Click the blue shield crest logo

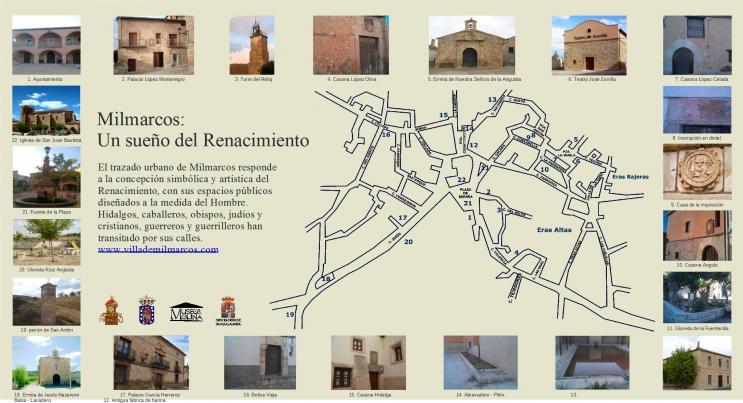pos(146,310)
